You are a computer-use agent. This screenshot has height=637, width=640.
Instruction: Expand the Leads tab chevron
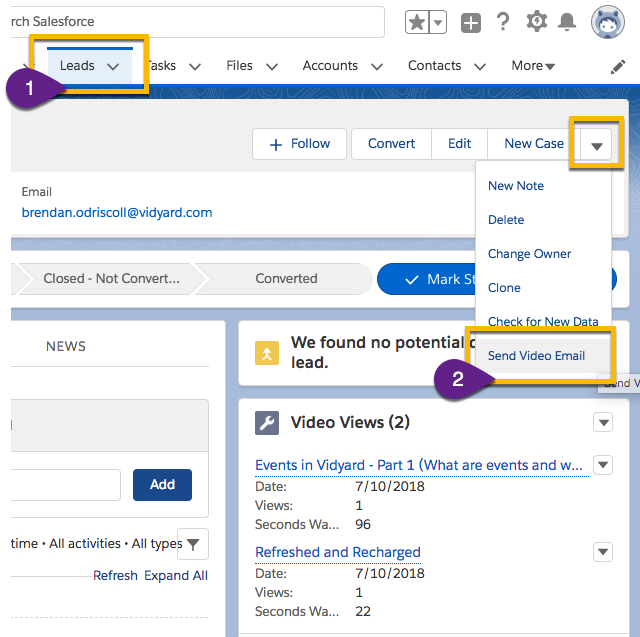click(x=113, y=66)
